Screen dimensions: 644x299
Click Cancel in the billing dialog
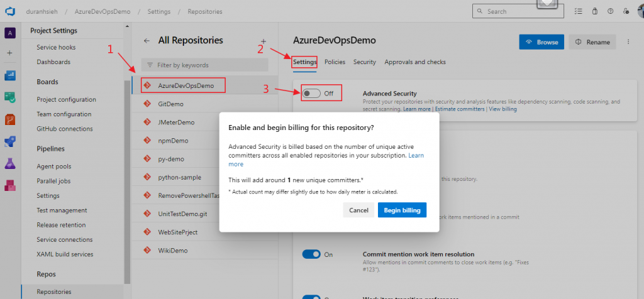coord(358,210)
